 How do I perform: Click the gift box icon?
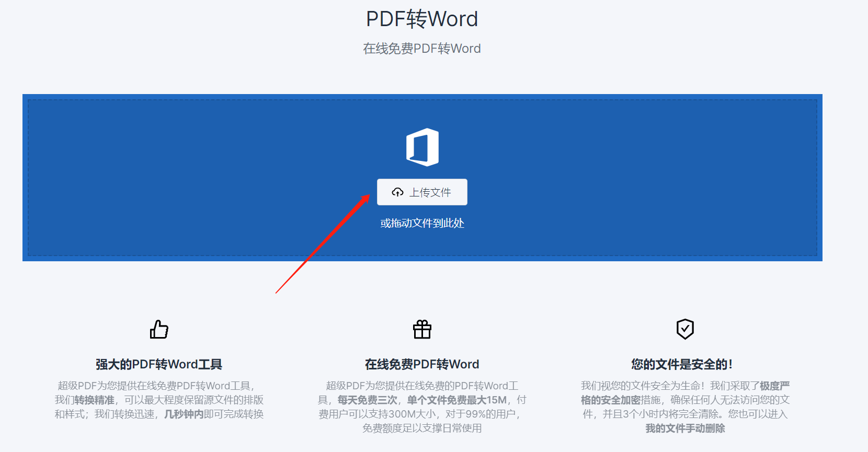[422, 329]
